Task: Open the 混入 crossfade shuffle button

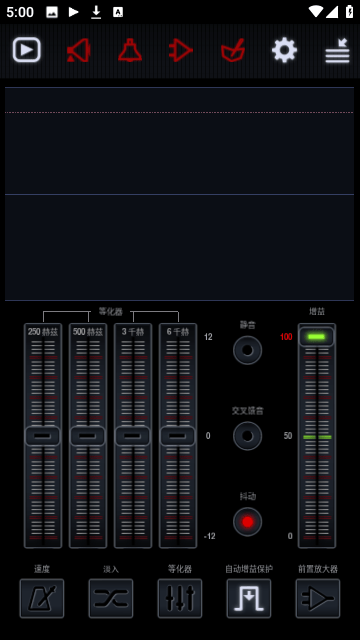Action: pyautogui.click(x=111, y=598)
